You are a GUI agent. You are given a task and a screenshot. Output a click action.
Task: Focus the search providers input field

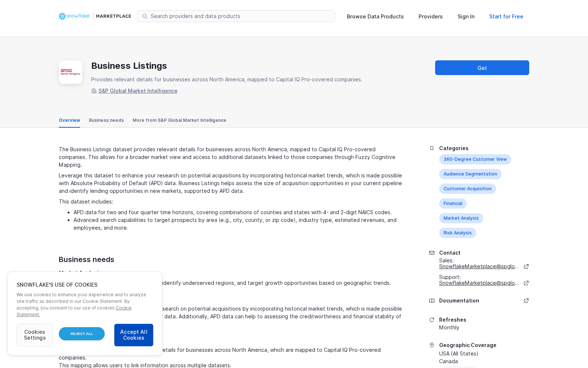click(x=236, y=16)
